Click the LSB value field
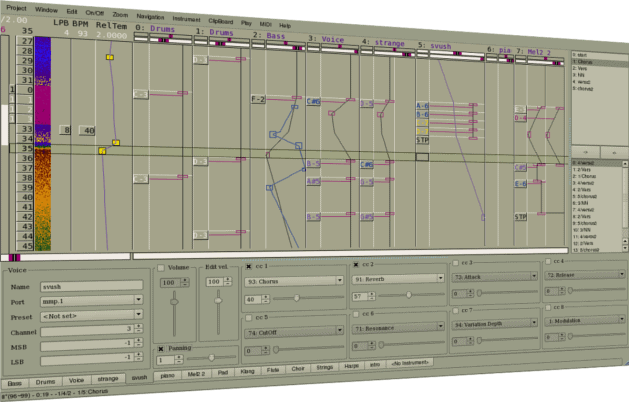 88,358
